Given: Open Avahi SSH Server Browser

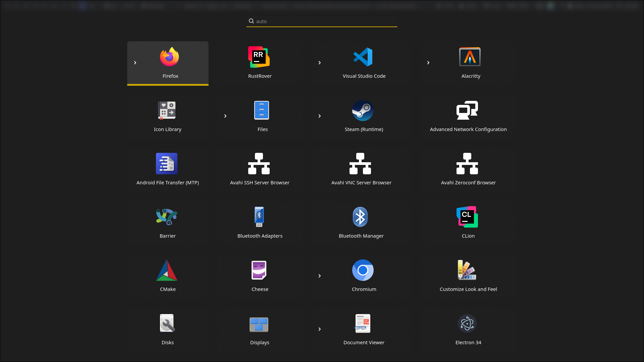Looking at the screenshot, I should point(259,164).
